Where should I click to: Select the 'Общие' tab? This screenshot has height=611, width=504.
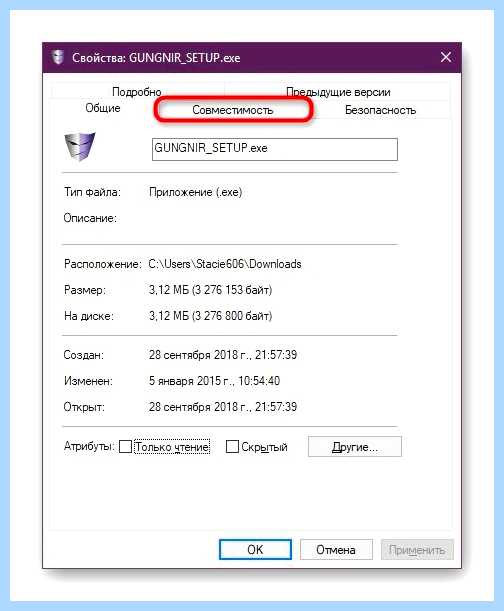pos(103,108)
